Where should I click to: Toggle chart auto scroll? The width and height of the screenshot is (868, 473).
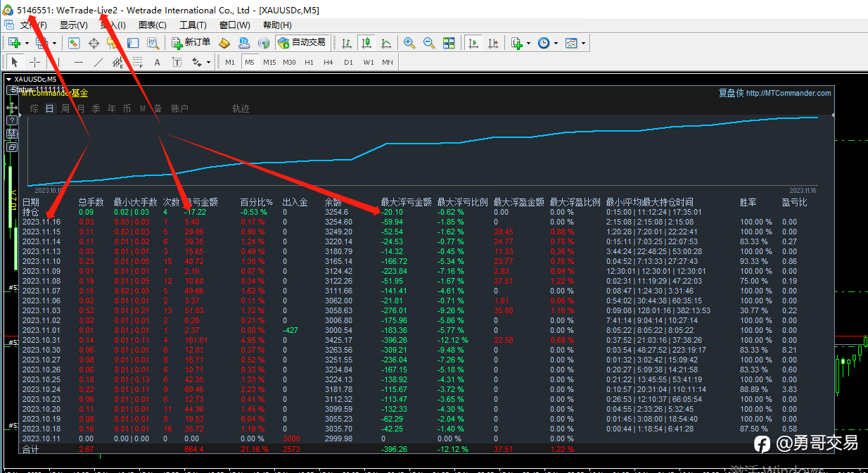tap(473, 43)
